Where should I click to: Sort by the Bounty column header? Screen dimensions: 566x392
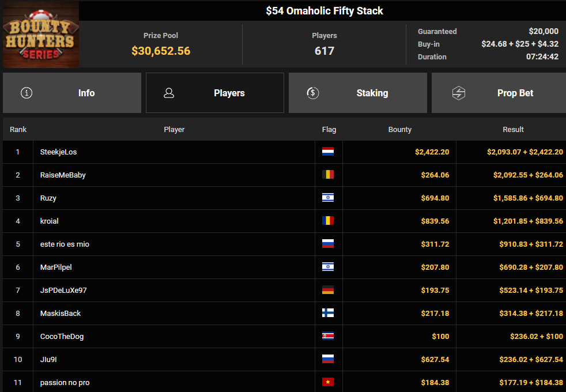point(399,129)
